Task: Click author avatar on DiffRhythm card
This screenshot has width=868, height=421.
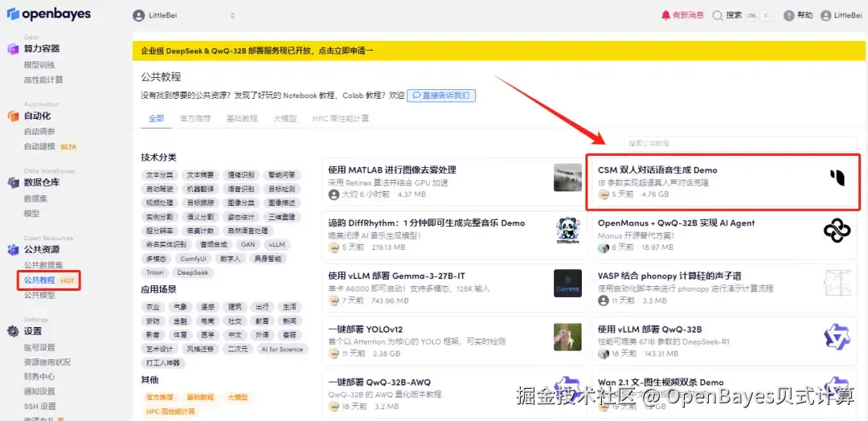Action: 334,247
